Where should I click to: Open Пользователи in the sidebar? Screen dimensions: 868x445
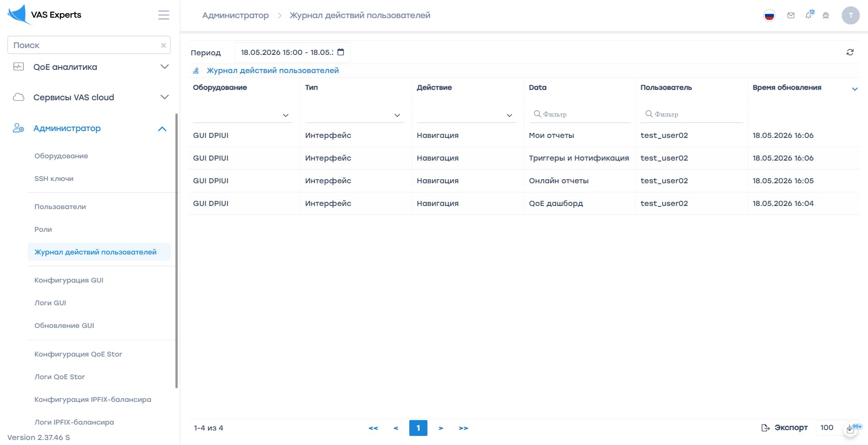coord(60,206)
